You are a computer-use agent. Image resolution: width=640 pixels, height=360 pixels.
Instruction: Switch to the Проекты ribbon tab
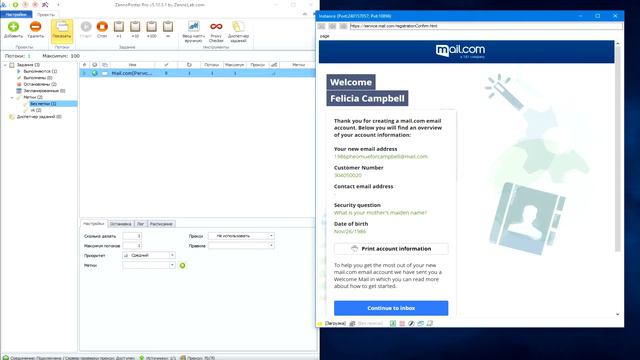46,14
